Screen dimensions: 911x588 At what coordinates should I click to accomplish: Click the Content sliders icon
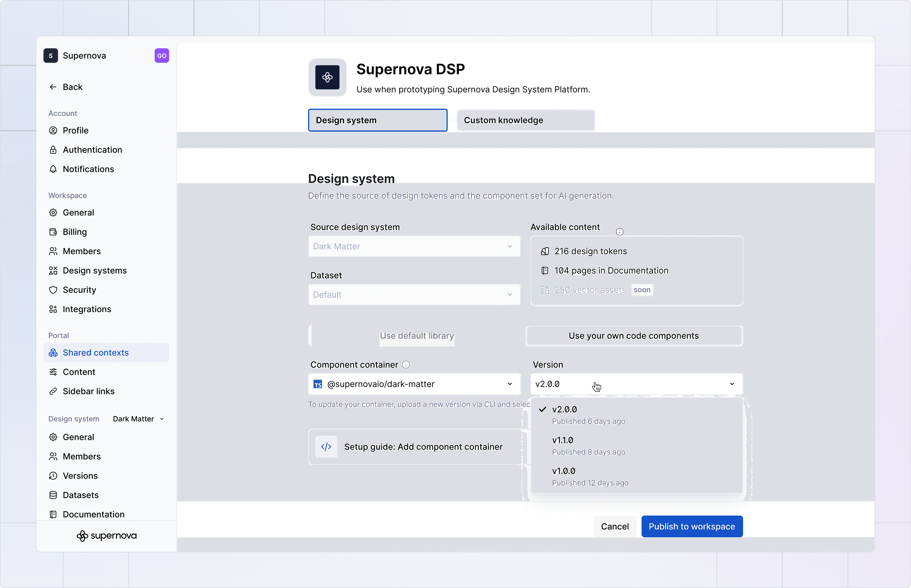click(x=53, y=372)
